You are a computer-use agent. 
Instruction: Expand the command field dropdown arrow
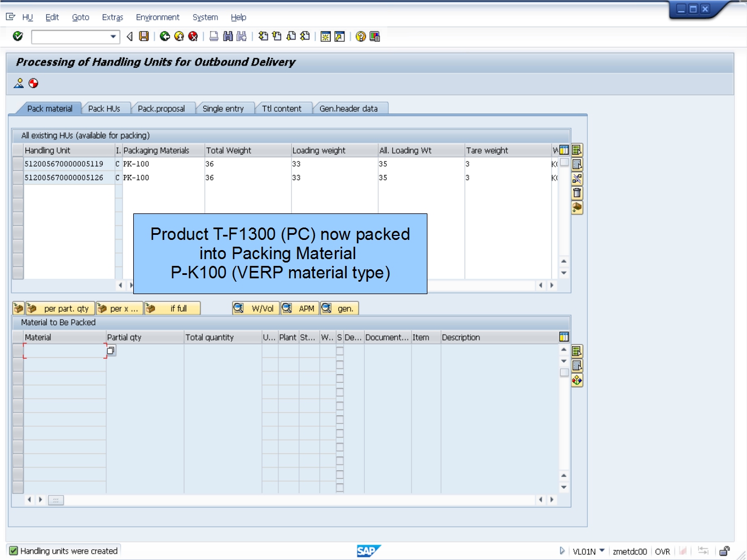tap(113, 37)
